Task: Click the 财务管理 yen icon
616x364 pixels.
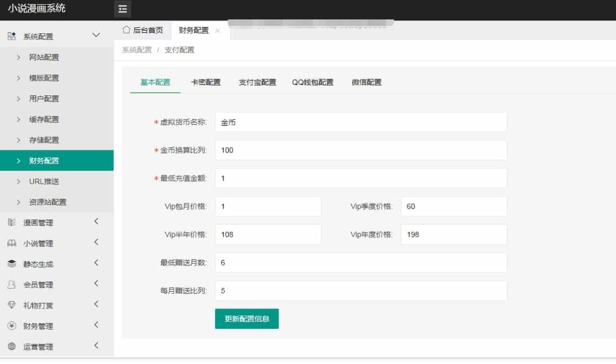Action: pyautogui.click(x=12, y=326)
